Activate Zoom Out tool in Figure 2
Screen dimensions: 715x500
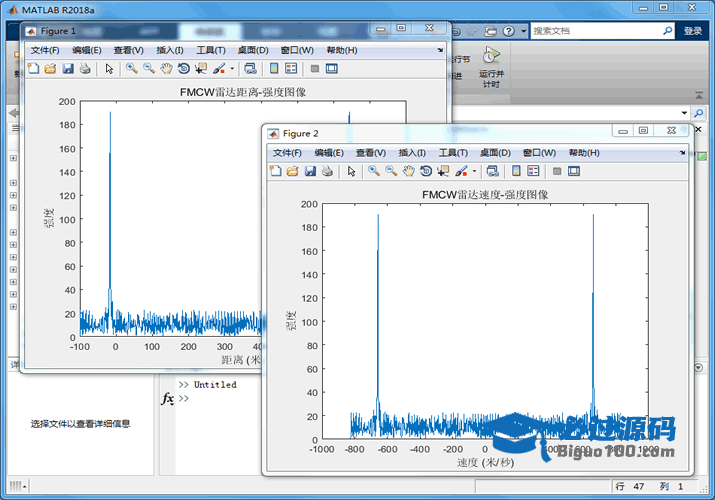coord(391,171)
